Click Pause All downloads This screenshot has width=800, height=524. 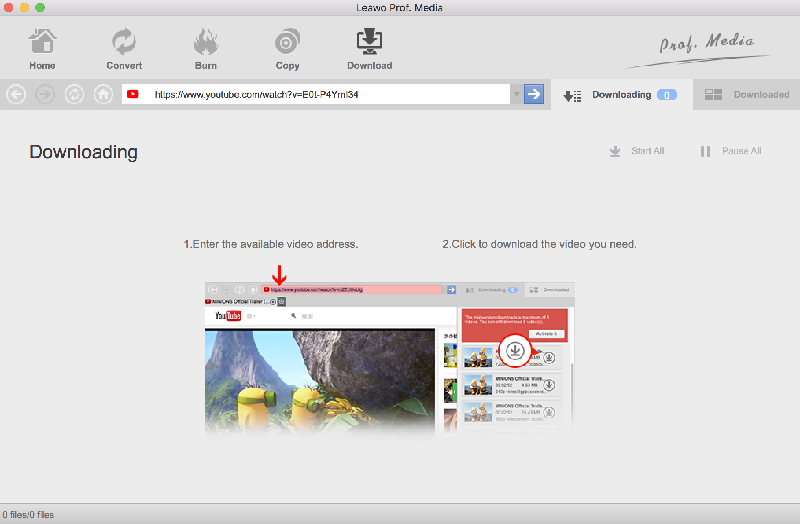[x=731, y=151]
